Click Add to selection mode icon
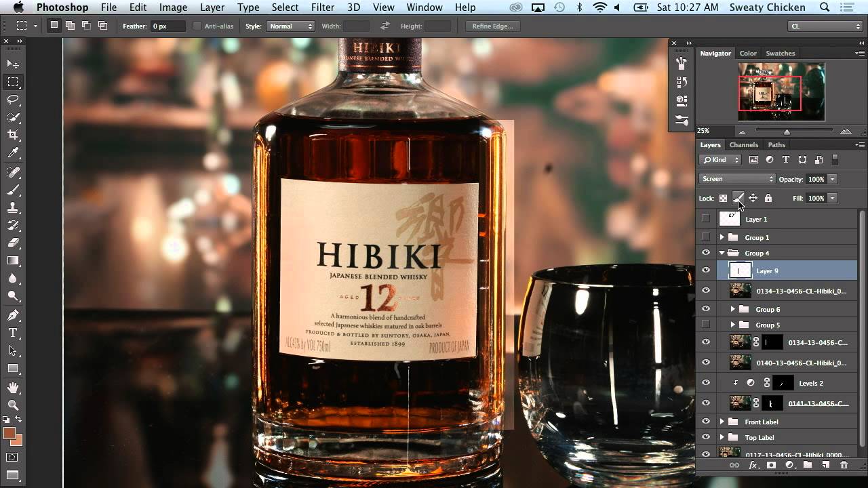The height and width of the screenshot is (488, 868). [x=70, y=26]
